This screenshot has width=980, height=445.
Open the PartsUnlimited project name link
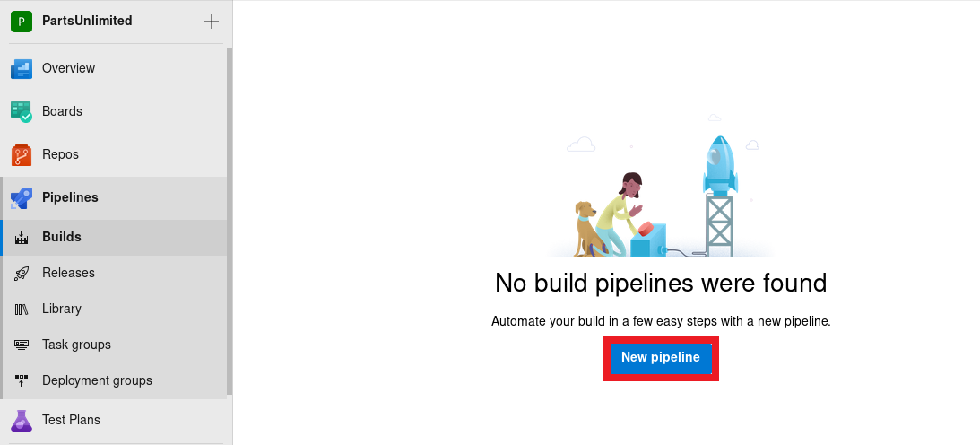click(x=87, y=21)
